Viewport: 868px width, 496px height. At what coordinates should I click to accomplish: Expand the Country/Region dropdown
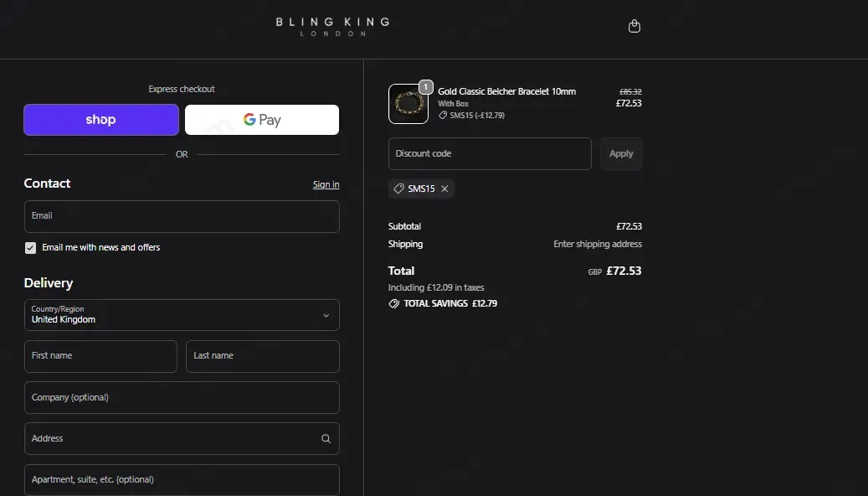pos(182,315)
